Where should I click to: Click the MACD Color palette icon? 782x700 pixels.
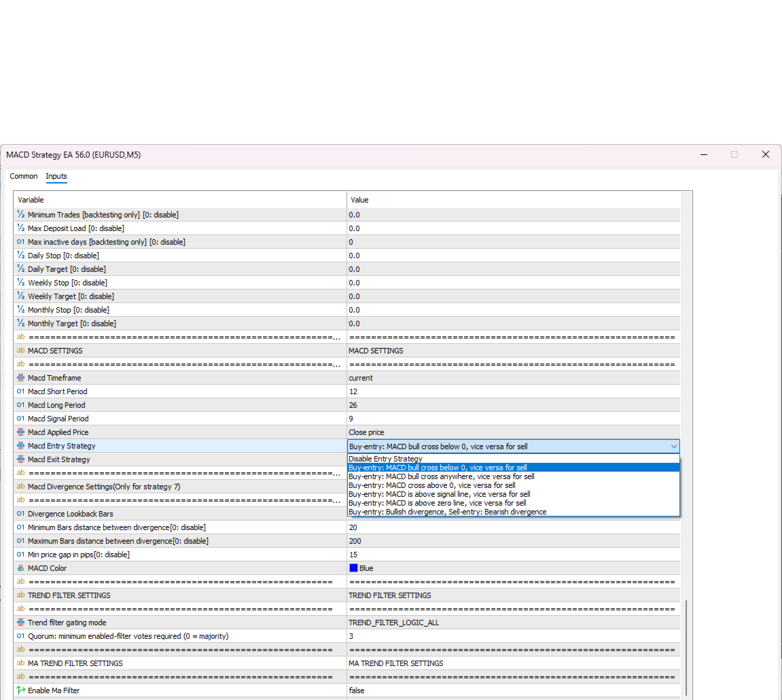pos(20,567)
